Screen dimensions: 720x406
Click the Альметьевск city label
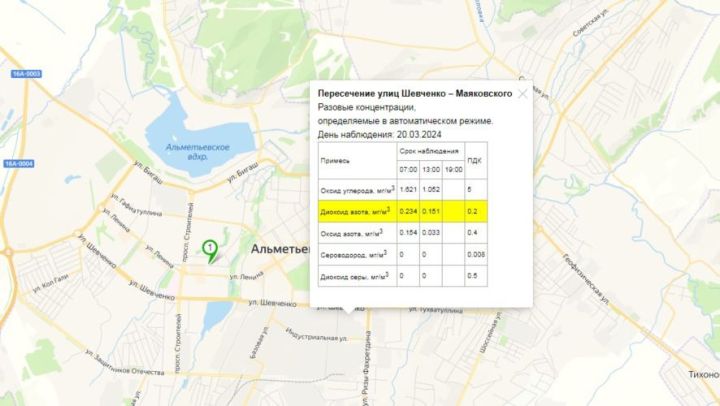click(x=280, y=249)
